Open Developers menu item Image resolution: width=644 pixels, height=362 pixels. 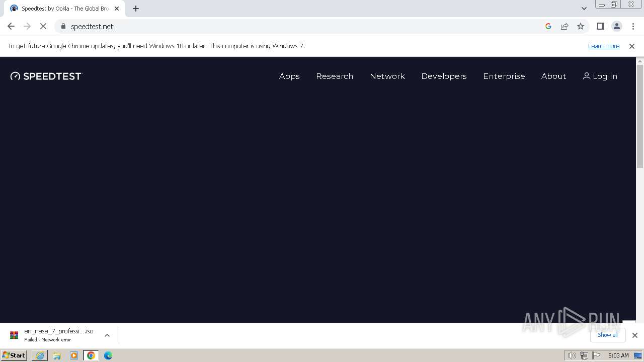point(444,76)
